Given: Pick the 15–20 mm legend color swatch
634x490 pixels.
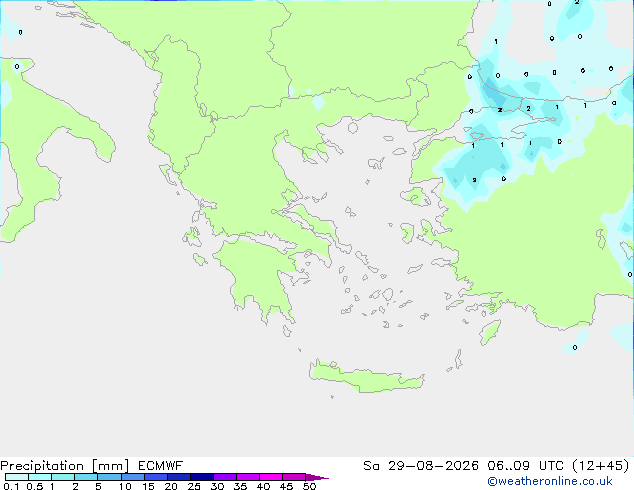Looking at the screenshot, I should [156, 477].
